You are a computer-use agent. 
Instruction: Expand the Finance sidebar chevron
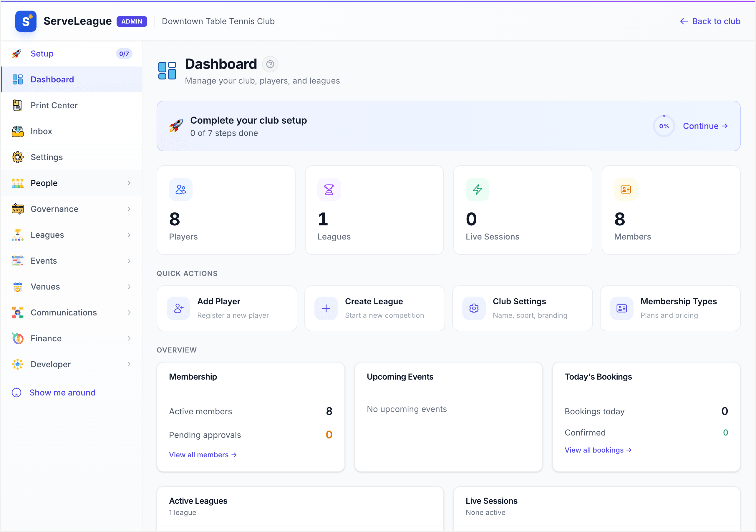coord(129,338)
